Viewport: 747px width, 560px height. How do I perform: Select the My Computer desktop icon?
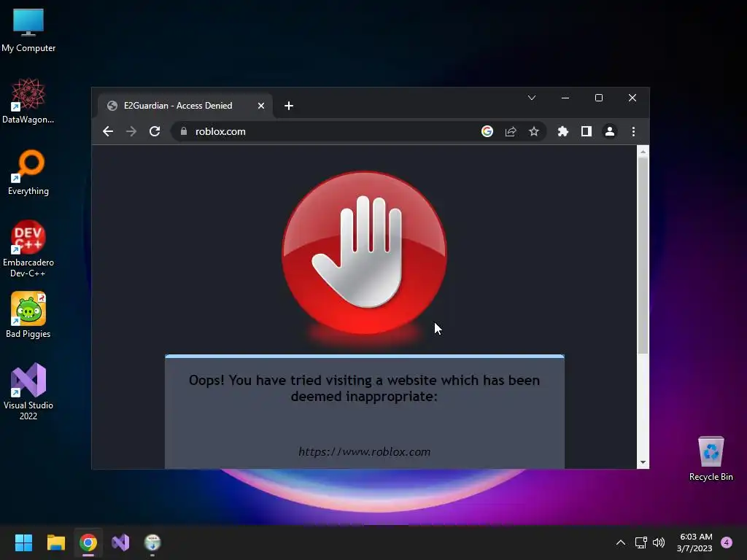pyautogui.click(x=28, y=31)
